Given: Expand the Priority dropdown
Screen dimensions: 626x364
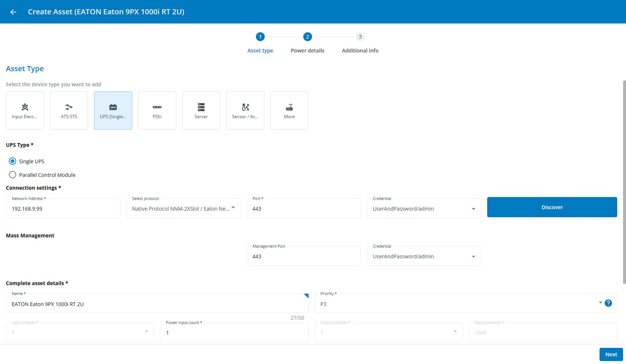Looking at the screenshot, I should pos(459,304).
